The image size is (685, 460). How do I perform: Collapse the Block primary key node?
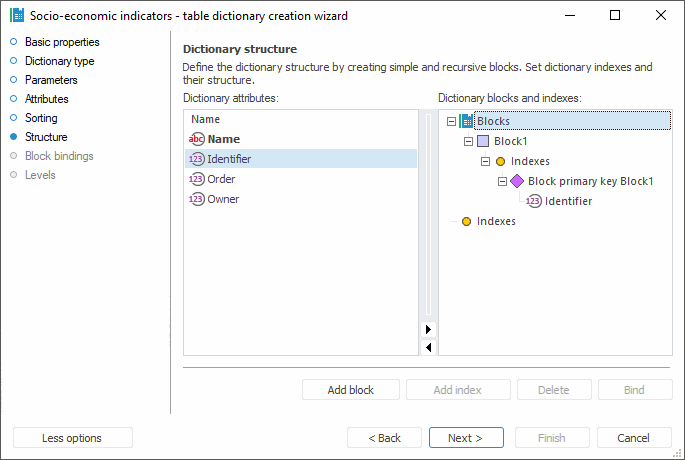(502, 181)
